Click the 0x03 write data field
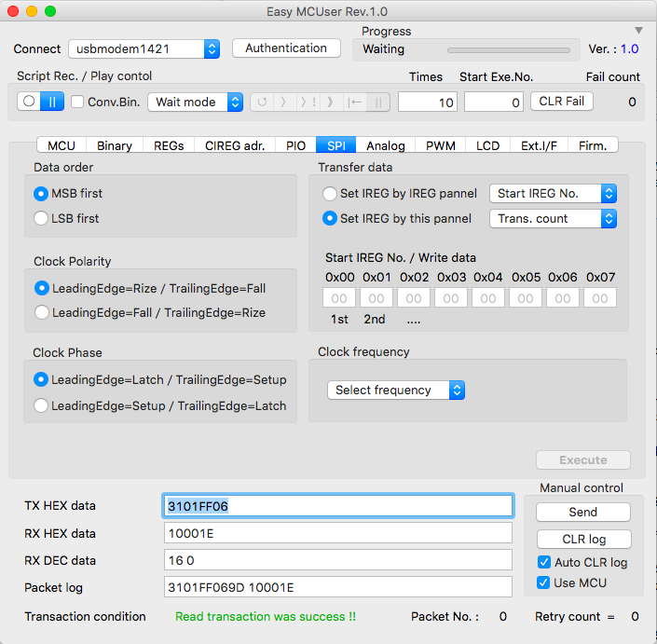 (x=451, y=297)
